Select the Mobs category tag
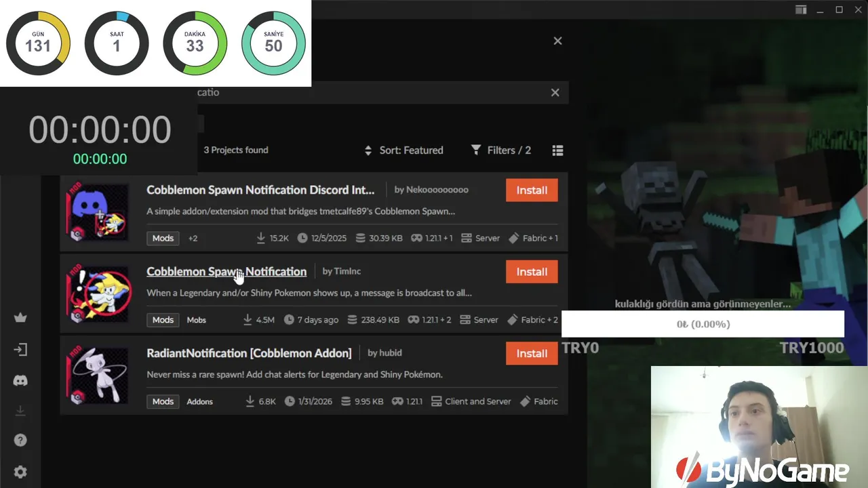 coord(196,320)
